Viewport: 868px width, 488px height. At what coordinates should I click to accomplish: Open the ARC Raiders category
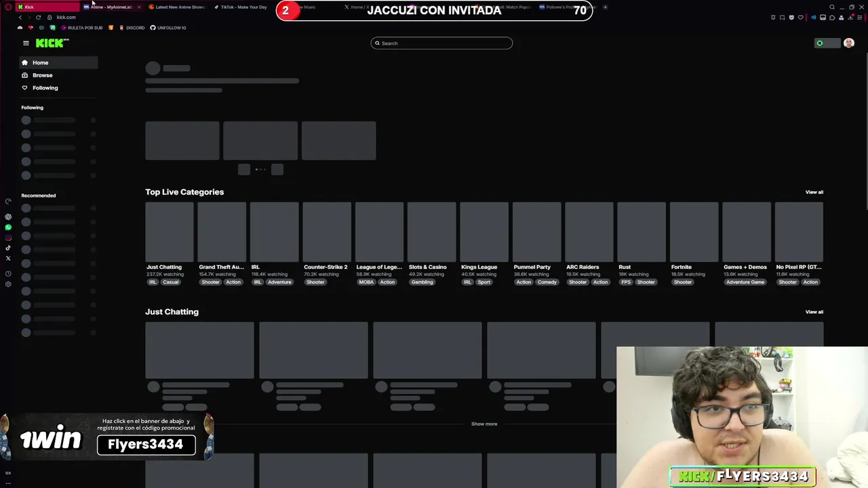(x=589, y=232)
